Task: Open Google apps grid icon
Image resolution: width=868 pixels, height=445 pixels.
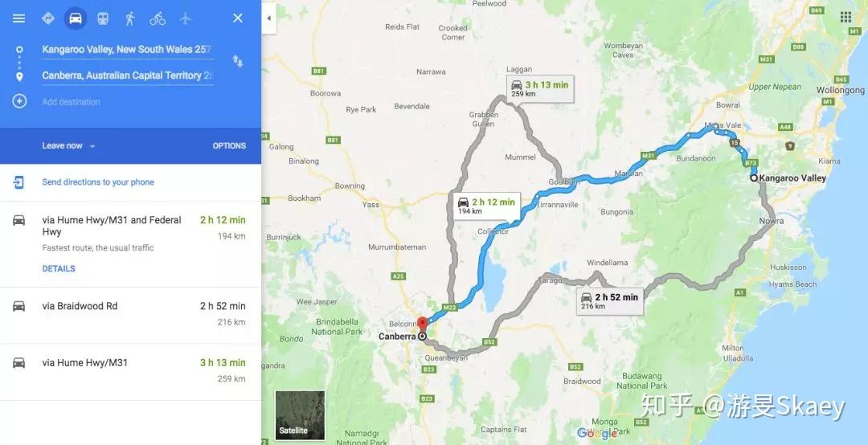Action: (845, 17)
